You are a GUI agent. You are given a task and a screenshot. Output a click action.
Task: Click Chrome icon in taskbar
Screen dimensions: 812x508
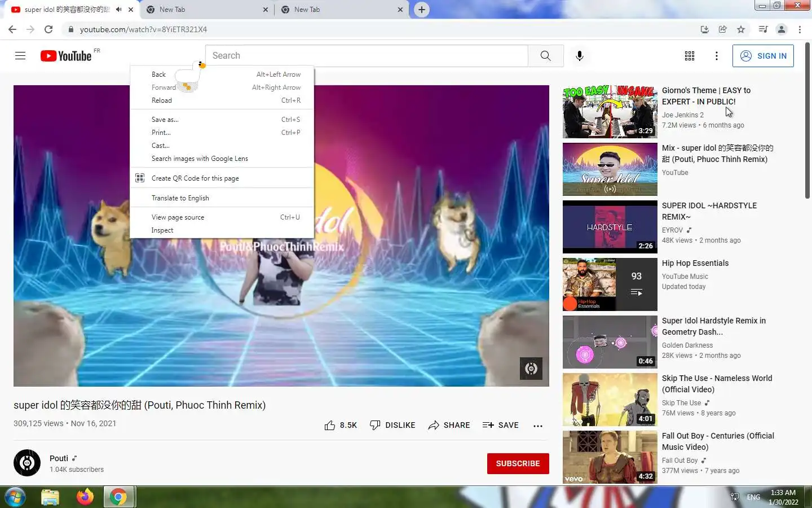pyautogui.click(x=118, y=497)
